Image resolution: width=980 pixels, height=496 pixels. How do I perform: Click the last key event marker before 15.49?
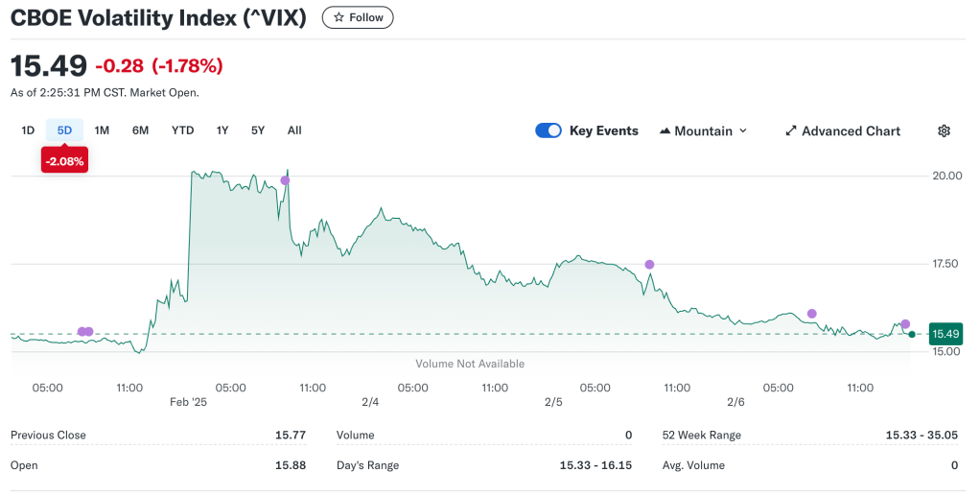[905, 324]
